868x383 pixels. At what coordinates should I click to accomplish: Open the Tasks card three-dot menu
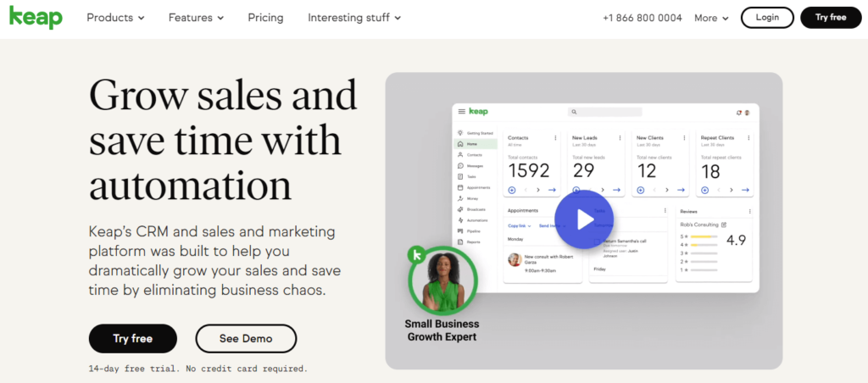tap(665, 211)
